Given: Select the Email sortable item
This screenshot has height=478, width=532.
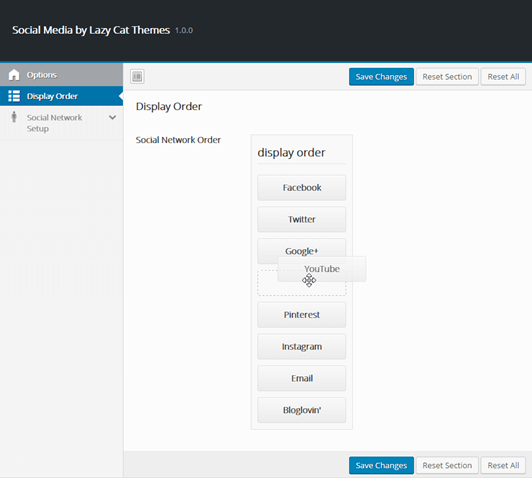Looking at the screenshot, I should [x=302, y=378].
